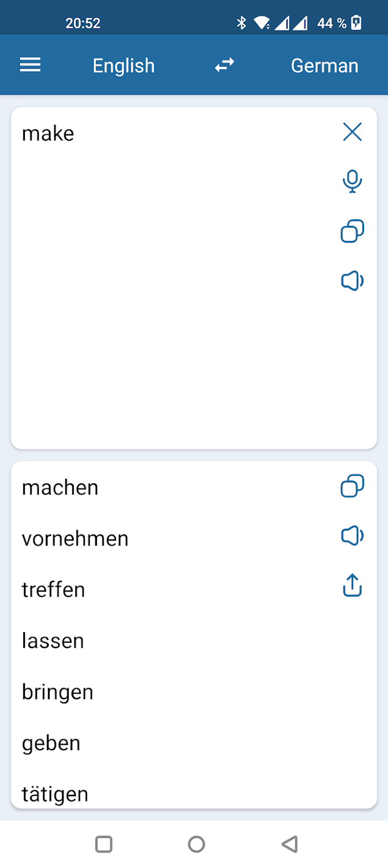Clear the input text with X icon

pyautogui.click(x=352, y=132)
